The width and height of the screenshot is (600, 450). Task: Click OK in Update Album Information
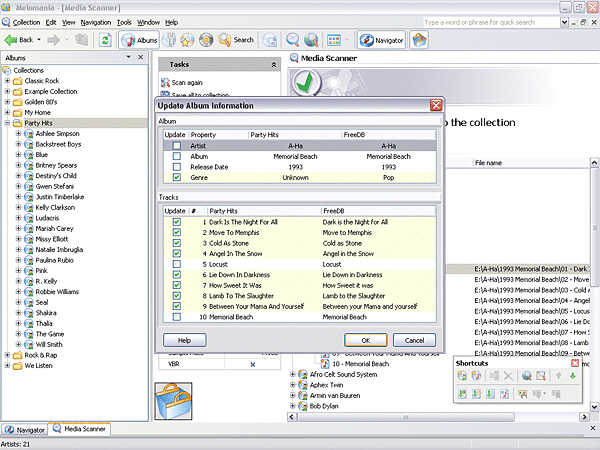coord(365,340)
